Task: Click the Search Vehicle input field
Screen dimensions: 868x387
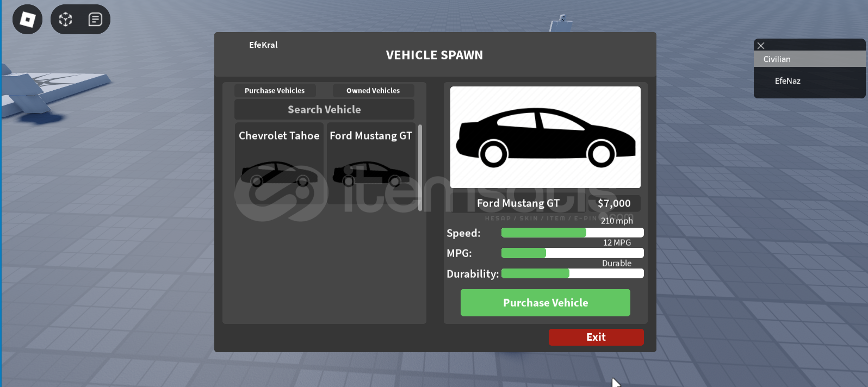Action: 324,109
